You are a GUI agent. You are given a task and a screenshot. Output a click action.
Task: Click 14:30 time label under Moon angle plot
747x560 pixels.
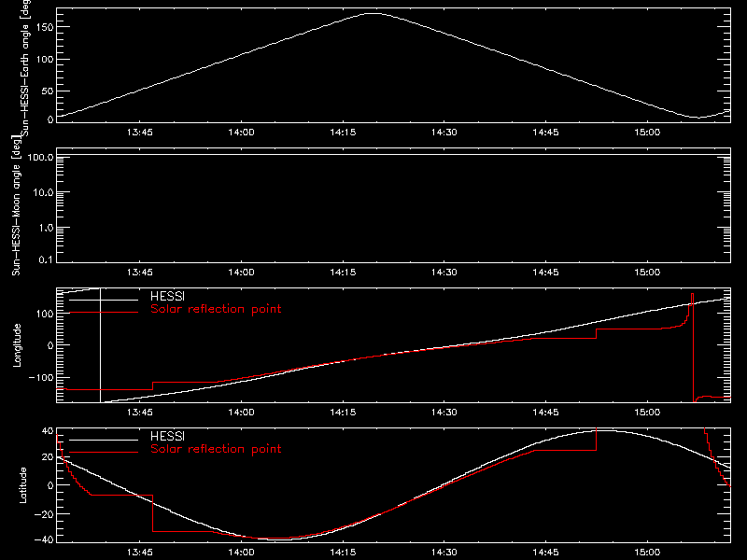(444, 273)
